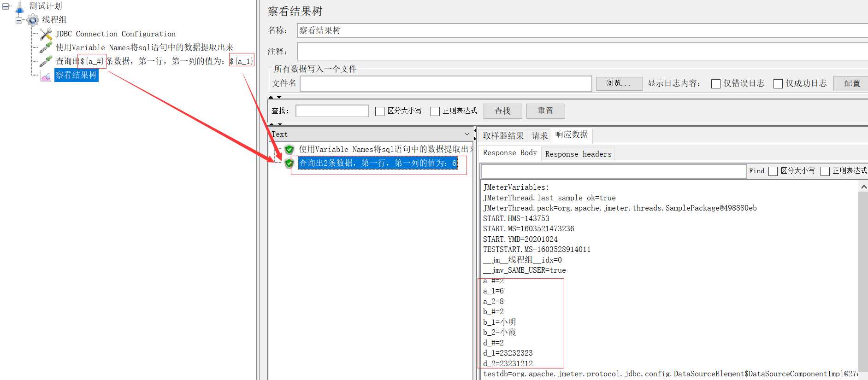Click the 配置 button
The height and width of the screenshot is (380, 868).
coord(852,83)
